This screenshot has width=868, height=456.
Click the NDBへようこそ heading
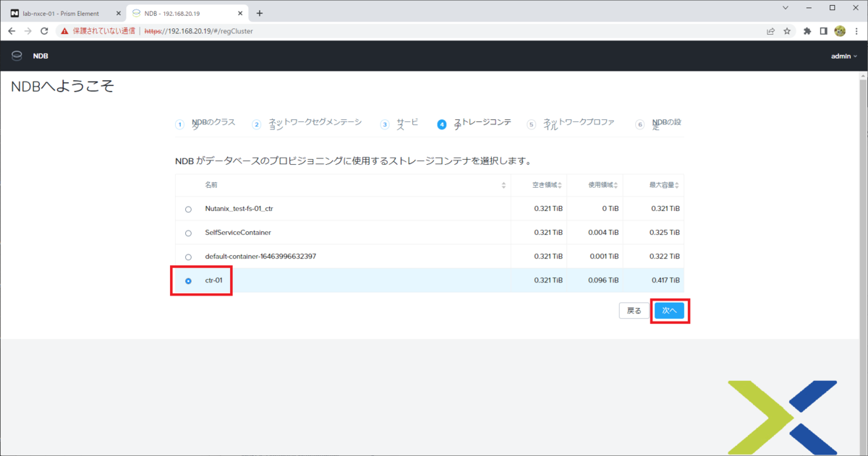(x=62, y=87)
